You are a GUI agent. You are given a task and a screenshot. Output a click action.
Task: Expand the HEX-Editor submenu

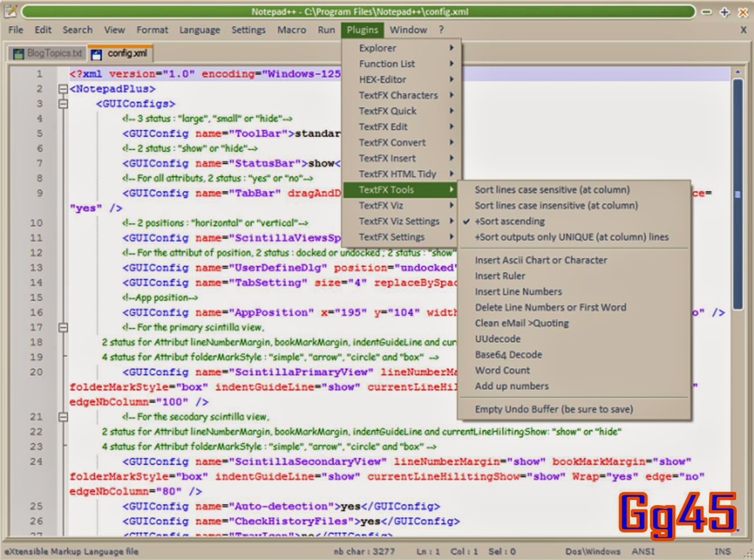401,79
